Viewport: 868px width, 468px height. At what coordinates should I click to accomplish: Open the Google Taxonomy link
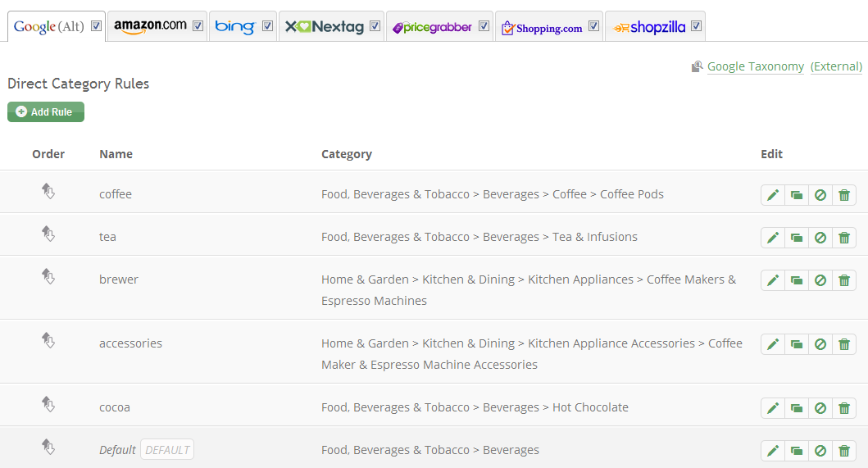coord(755,66)
